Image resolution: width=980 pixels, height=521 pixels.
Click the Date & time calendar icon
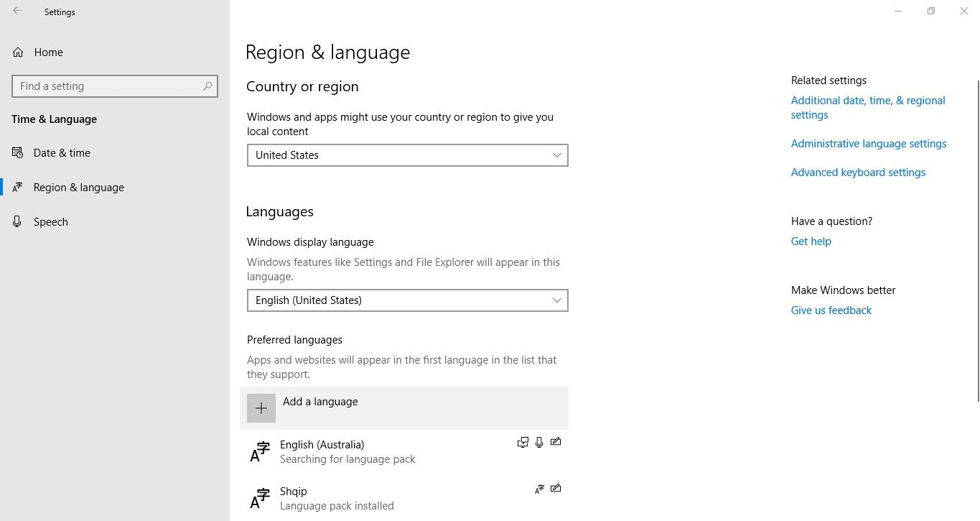pyautogui.click(x=16, y=152)
